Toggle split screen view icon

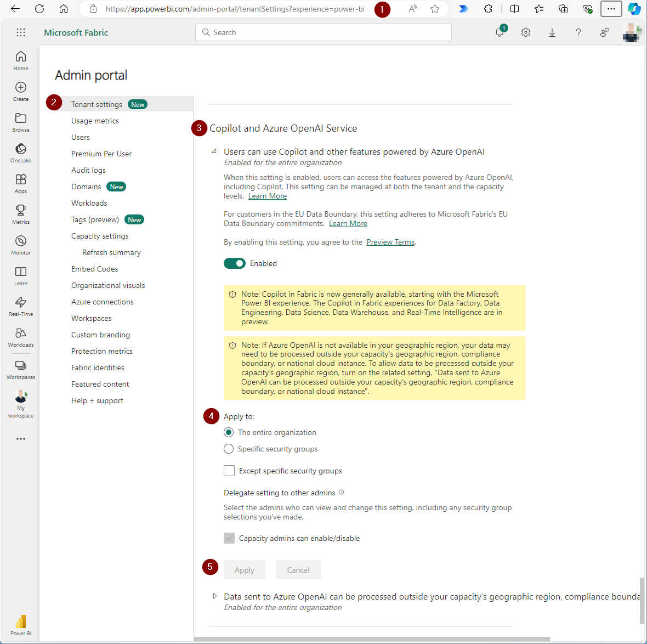(x=514, y=9)
